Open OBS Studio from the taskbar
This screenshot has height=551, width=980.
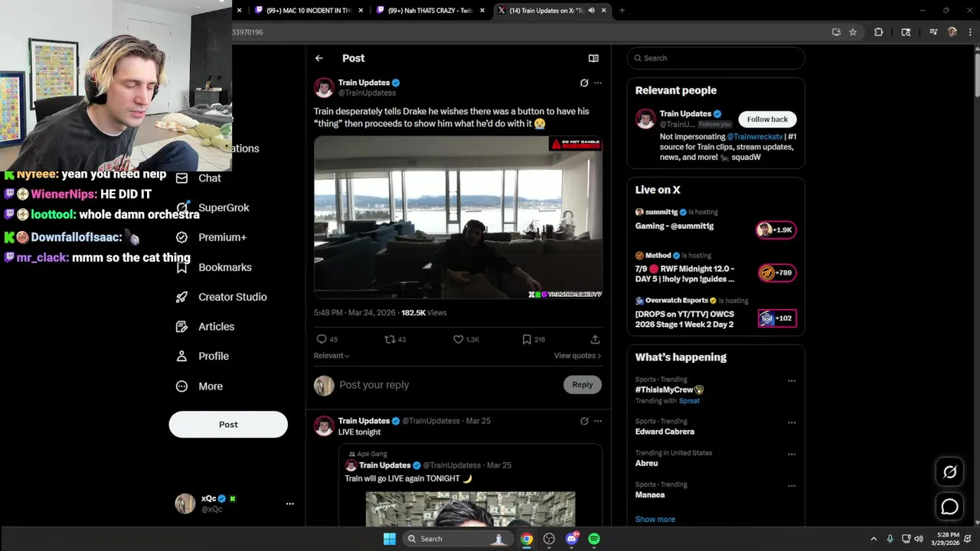tap(549, 539)
